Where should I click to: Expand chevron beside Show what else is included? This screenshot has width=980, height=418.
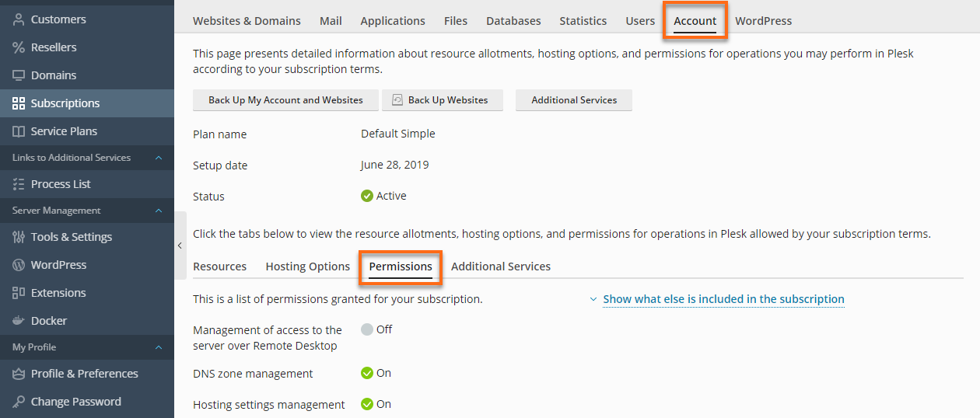tap(593, 299)
